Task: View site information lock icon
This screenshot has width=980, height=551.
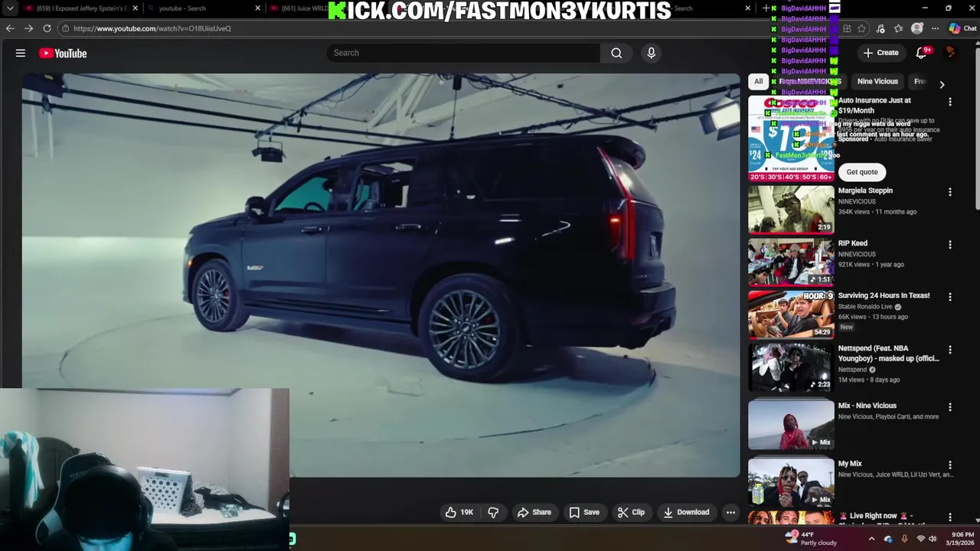Action: [x=66, y=28]
